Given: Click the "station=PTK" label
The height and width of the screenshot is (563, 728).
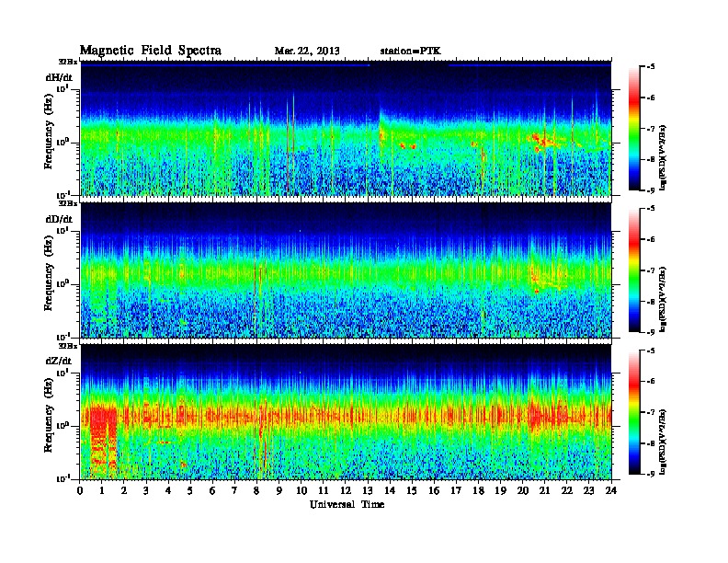Looking at the screenshot, I should click(410, 51).
